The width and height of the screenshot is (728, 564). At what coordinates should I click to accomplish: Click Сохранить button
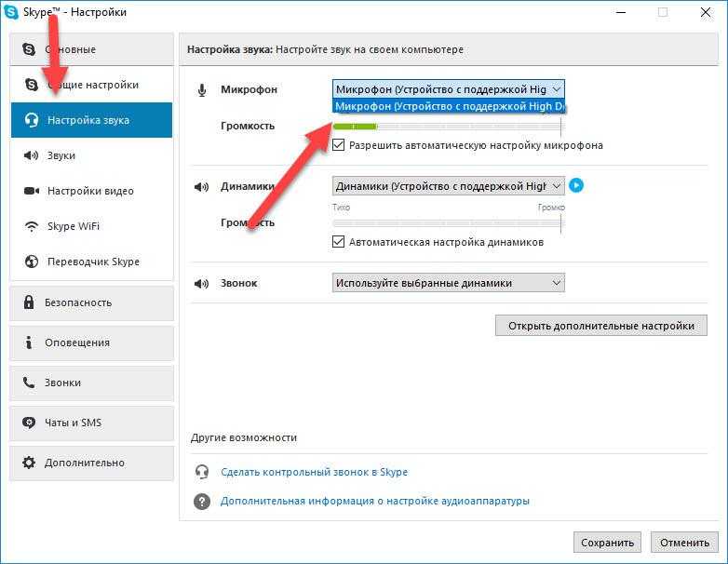(x=607, y=543)
